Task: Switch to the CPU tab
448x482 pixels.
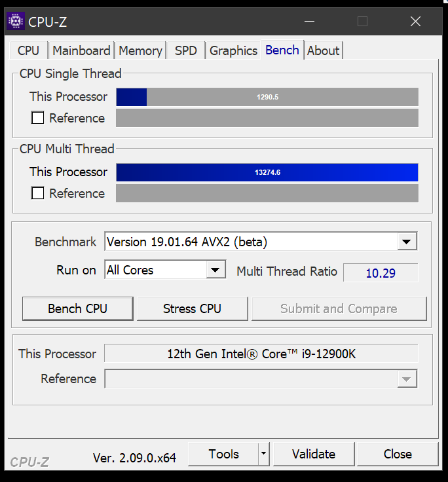Action: pos(29,50)
